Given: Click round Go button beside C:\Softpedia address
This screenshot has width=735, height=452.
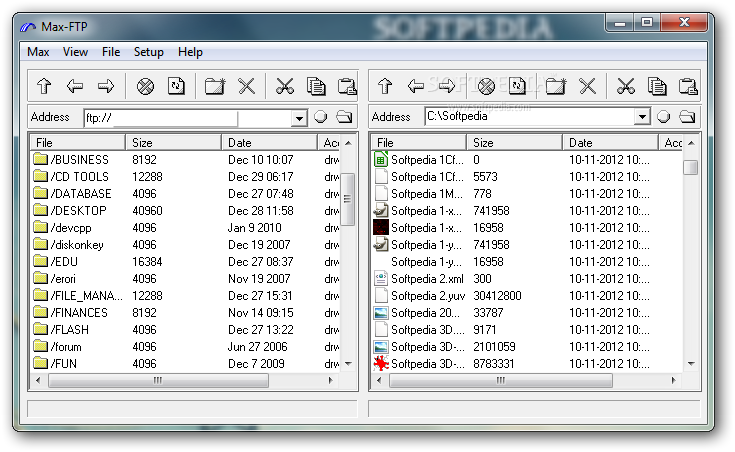Looking at the screenshot, I should tap(663, 117).
